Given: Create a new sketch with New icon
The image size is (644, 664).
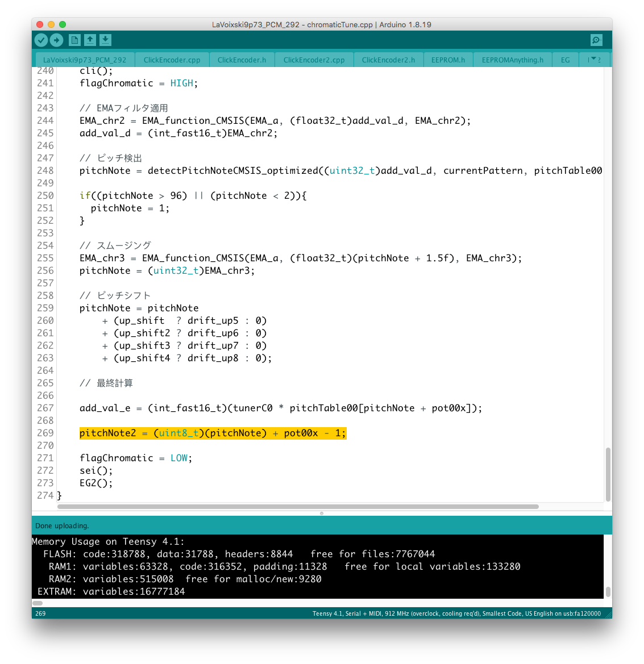Looking at the screenshot, I should 74,40.
